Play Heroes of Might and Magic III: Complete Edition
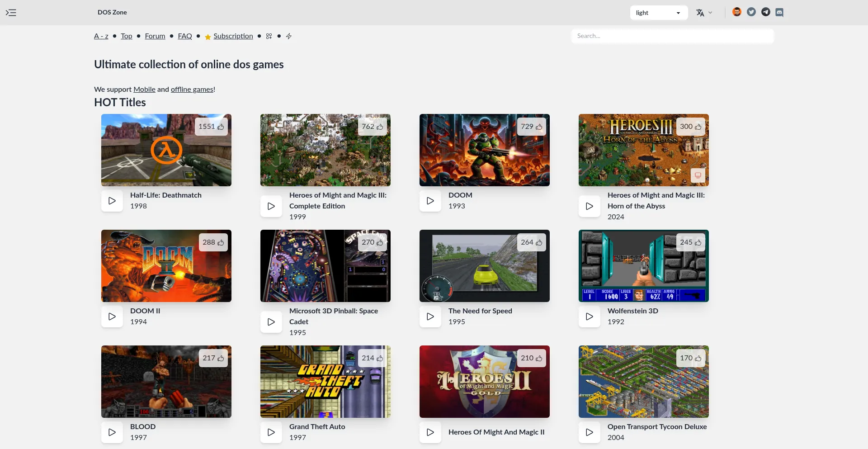The width and height of the screenshot is (868, 449). [271, 206]
